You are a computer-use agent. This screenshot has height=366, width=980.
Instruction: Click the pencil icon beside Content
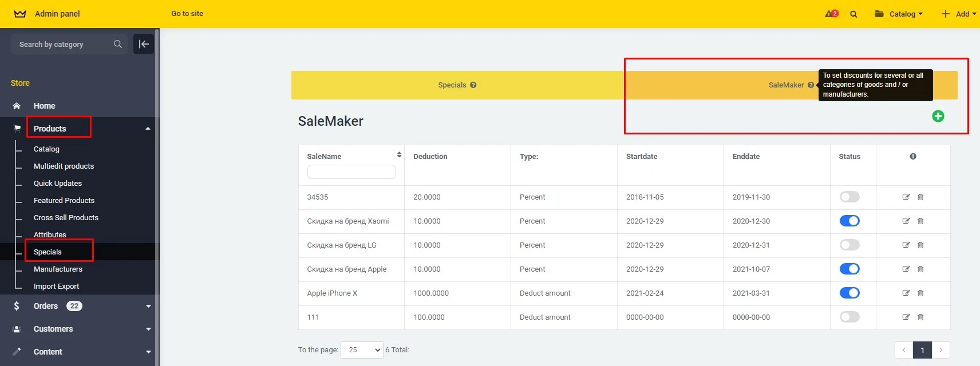[17, 352]
